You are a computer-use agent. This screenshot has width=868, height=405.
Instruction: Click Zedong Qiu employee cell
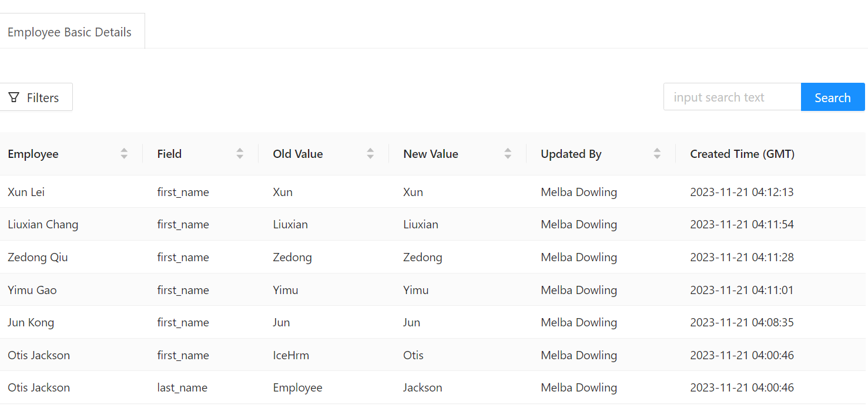click(38, 257)
